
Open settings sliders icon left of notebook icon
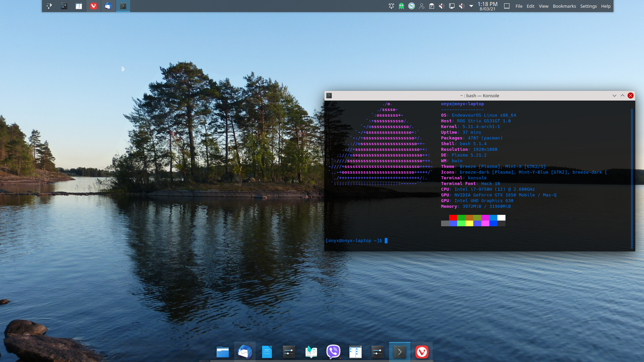pos(289,352)
